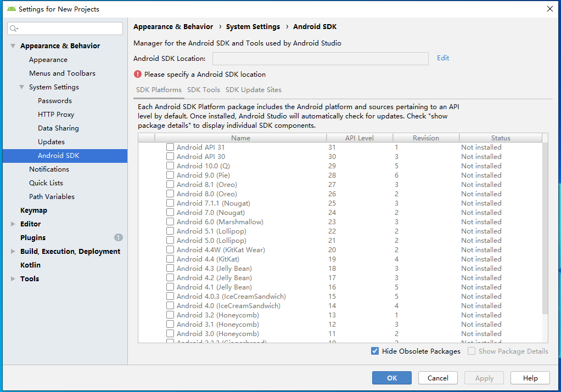
Task: Open Appearance settings page
Action: point(48,60)
